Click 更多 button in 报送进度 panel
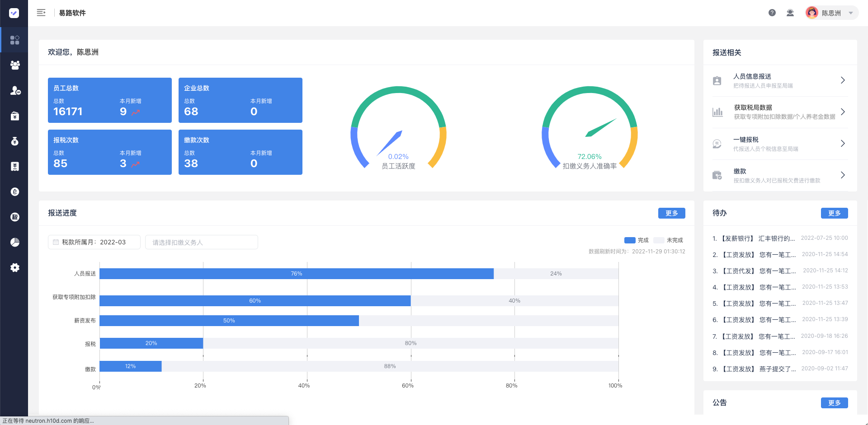The image size is (868, 425). click(x=671, y=213)
